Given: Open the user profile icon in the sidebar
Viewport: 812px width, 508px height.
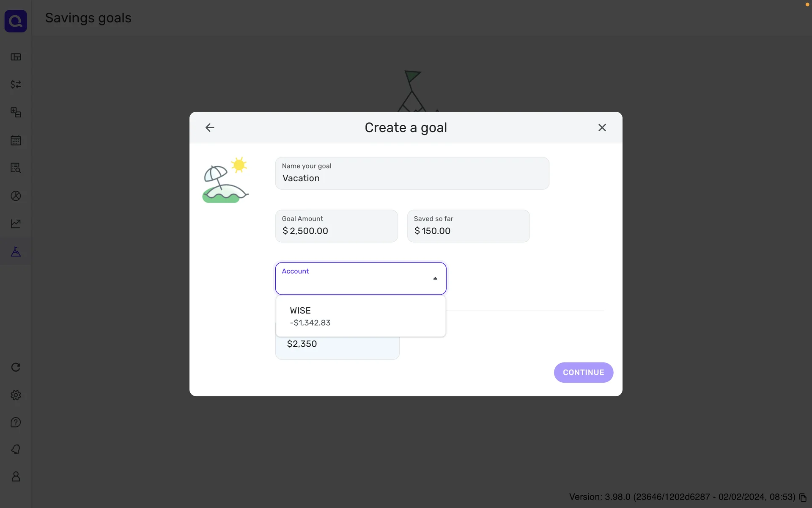Looking at the screenshot, I should [16, 477].
